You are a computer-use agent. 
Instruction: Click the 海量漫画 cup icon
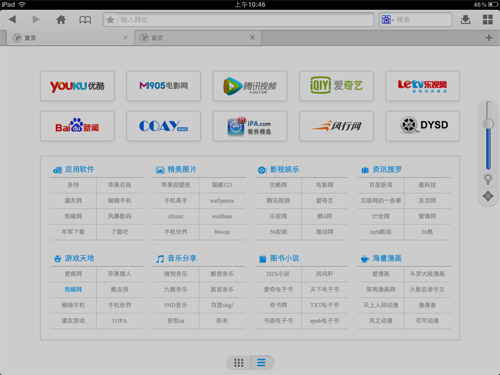pos(365,259)
